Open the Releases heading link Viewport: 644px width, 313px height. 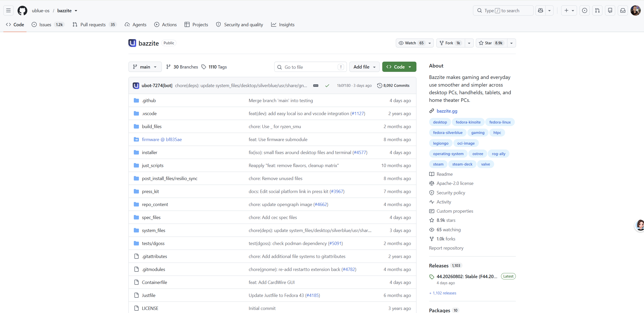click(439, 266)
